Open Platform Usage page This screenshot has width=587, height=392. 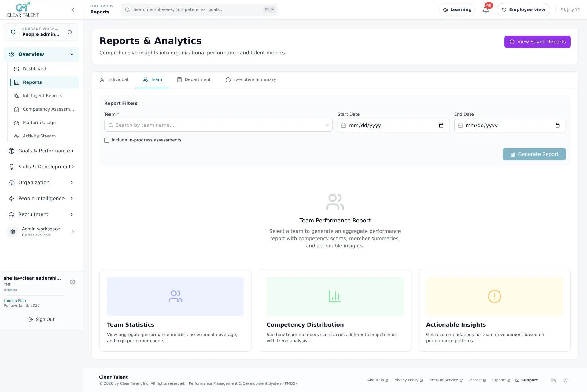point(44,123)
